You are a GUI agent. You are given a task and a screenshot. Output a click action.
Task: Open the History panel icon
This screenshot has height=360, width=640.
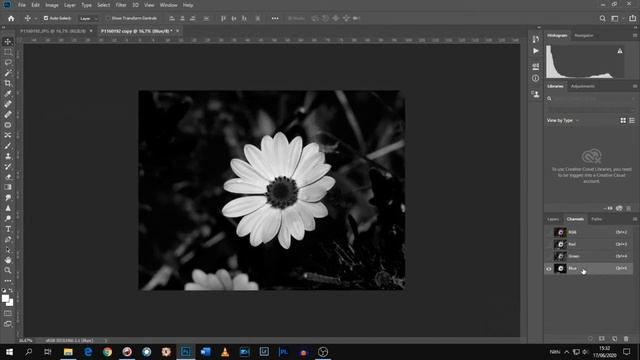[x=536, y=39]
